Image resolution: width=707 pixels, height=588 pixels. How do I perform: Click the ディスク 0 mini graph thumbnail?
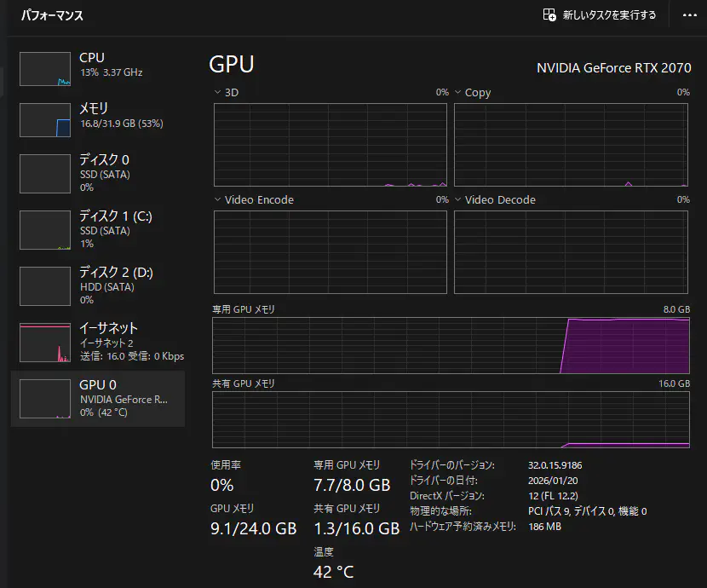(45, 174)
